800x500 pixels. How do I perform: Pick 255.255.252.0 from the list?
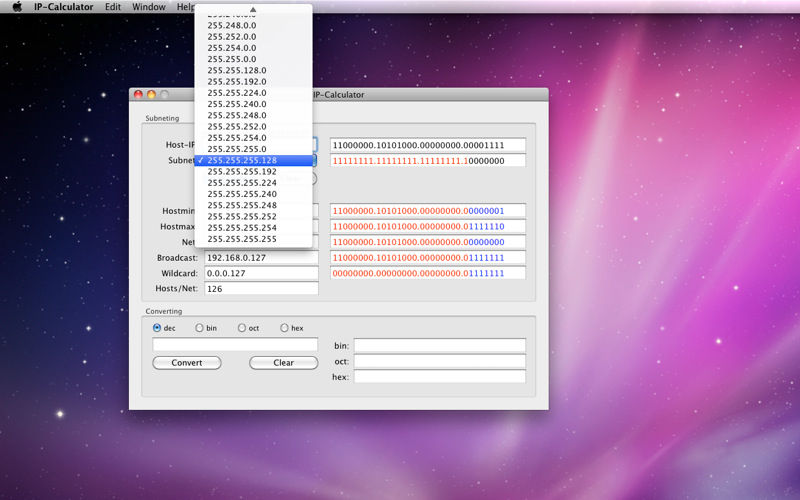[x=254, y=127]
